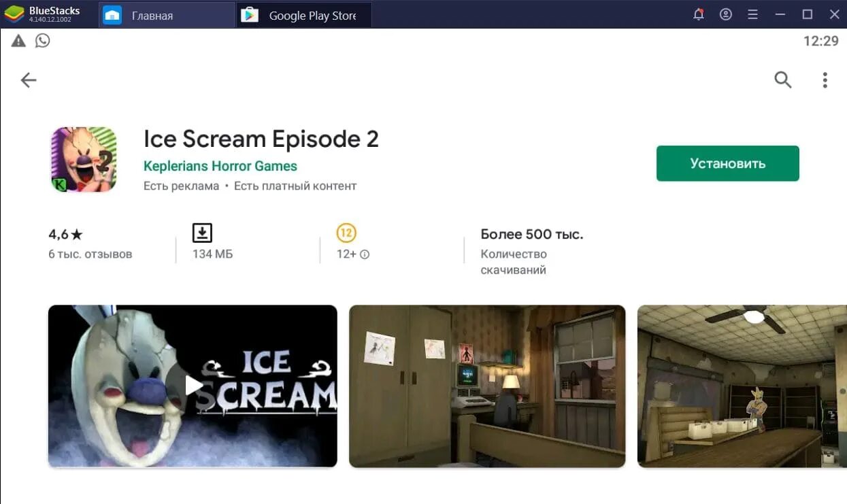Open the age rating info icon

point(365,254)
